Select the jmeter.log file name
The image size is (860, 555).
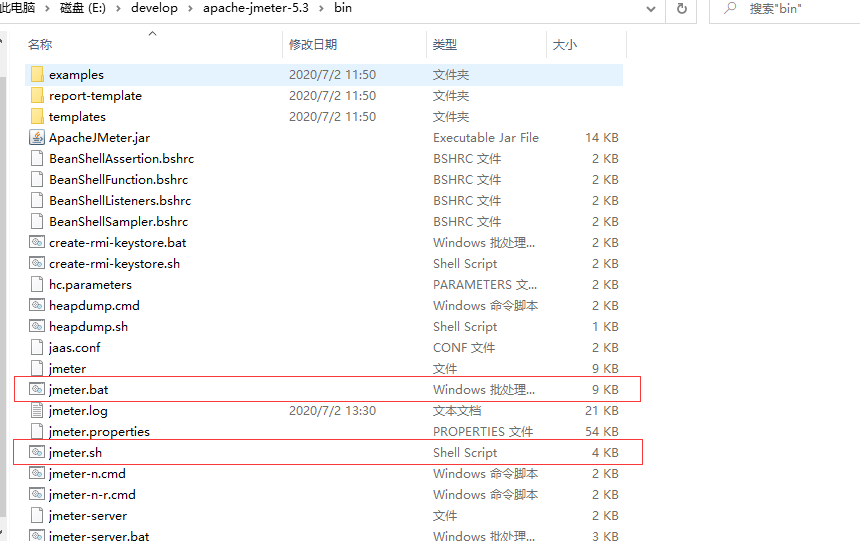(x=78, y=410)
